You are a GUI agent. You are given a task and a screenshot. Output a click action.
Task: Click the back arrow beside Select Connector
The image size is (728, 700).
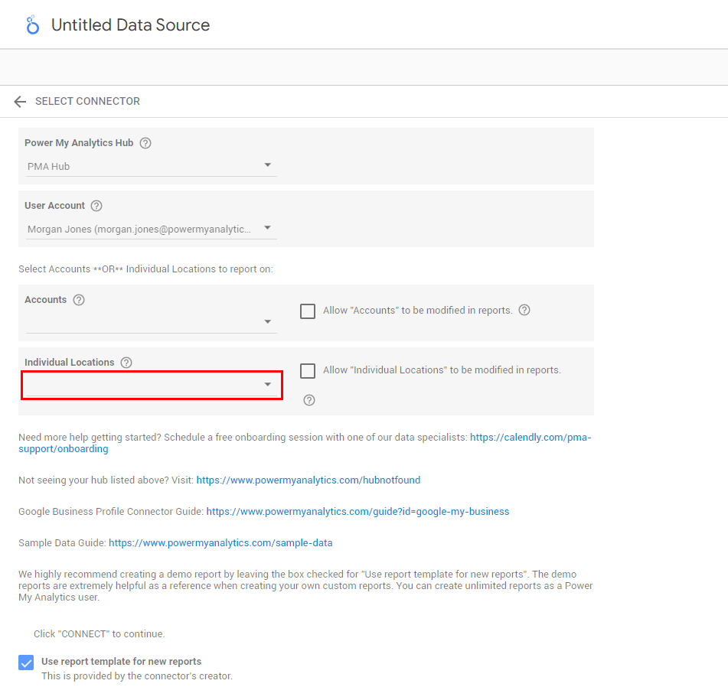pyautogui.click(x=20, y=102)
